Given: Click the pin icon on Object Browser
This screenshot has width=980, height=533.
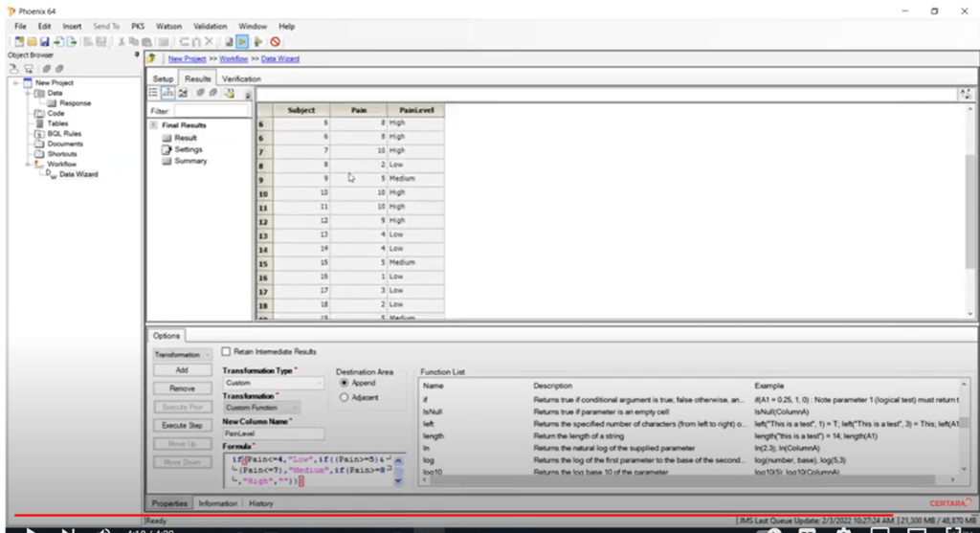Looking at the screenshot, I should coord(137,55).
